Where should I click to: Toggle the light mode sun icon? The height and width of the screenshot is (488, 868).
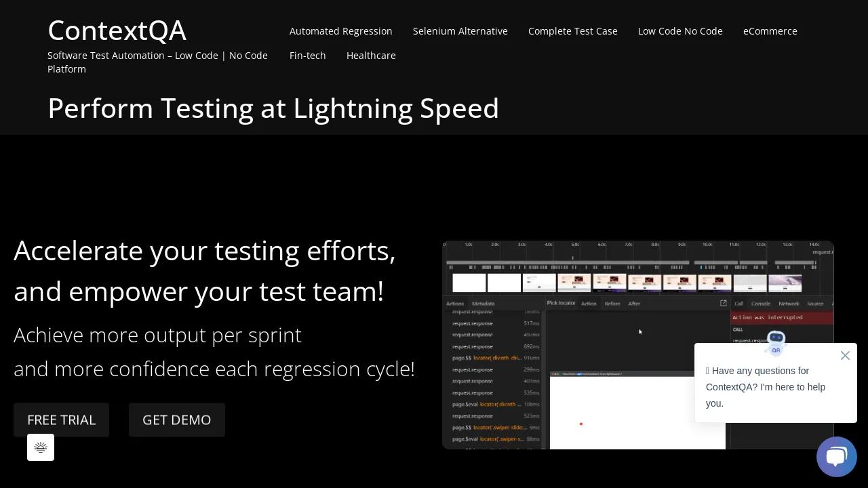[41, 447]
